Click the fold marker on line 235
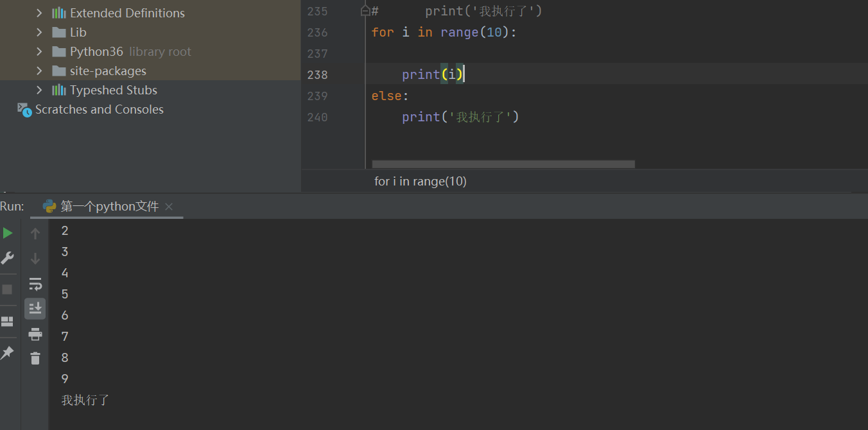This screenshot has width=868, height=430. (365, 11)
